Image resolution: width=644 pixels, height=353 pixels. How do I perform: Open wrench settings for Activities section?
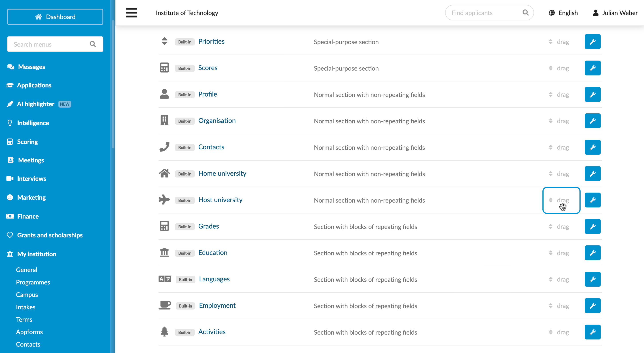[593, 332]
